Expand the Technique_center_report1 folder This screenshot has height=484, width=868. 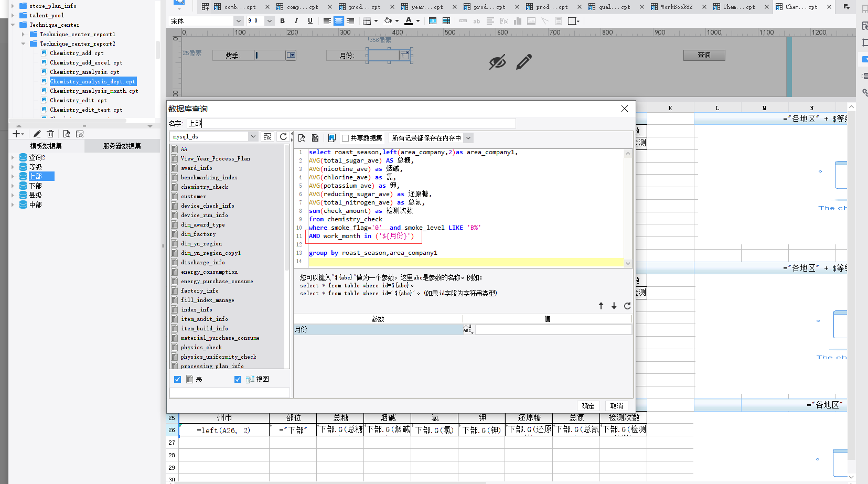coord(23,34)
